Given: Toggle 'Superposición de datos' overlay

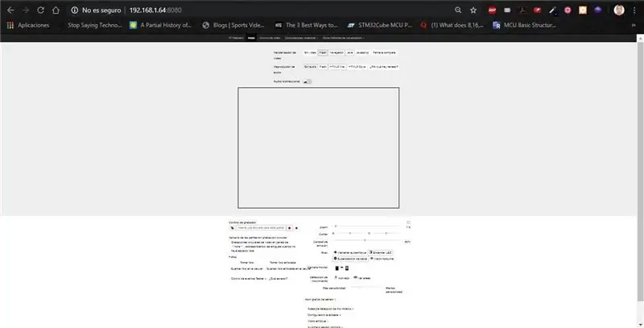Looking at the screenshot, I should tap(350, 259).
